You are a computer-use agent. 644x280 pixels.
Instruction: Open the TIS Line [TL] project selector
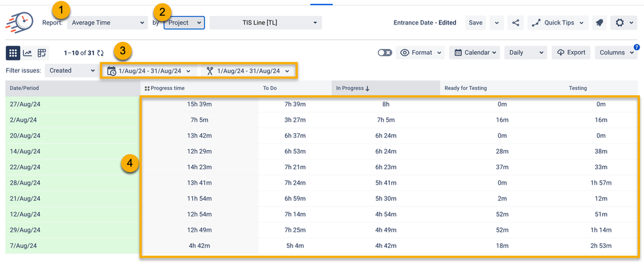pos(266,23)
